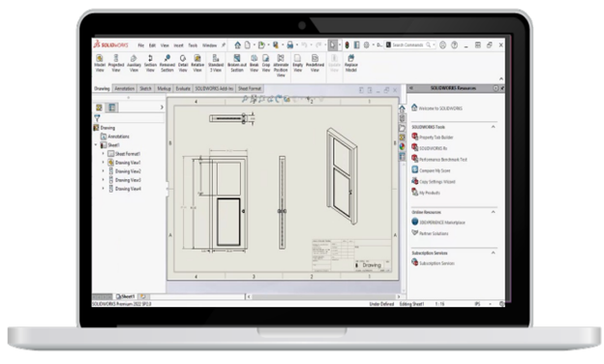Image resolution: width=604 pixels, height=364 pixels.
Task: Select the Relative View tool
Action: (197, 63)
